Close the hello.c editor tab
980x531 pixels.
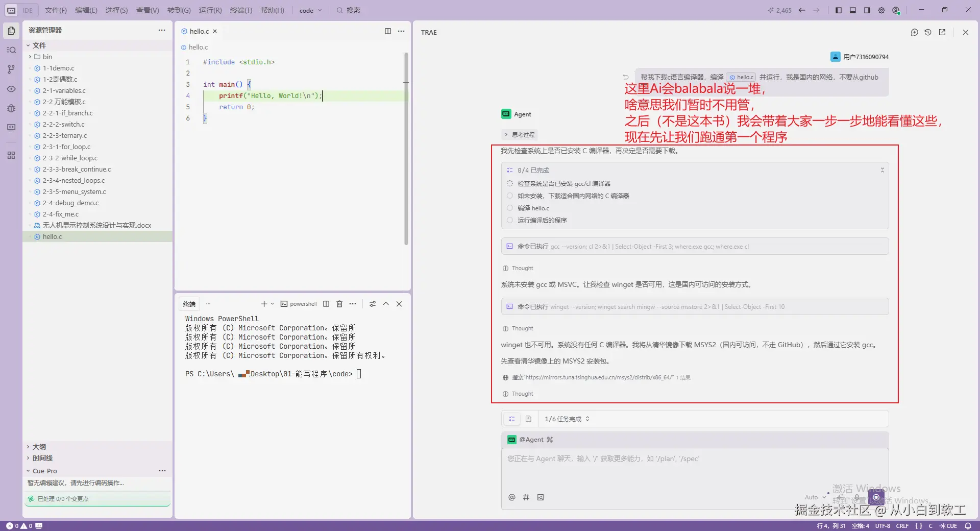pyautogui.click(x=215, y=31)
